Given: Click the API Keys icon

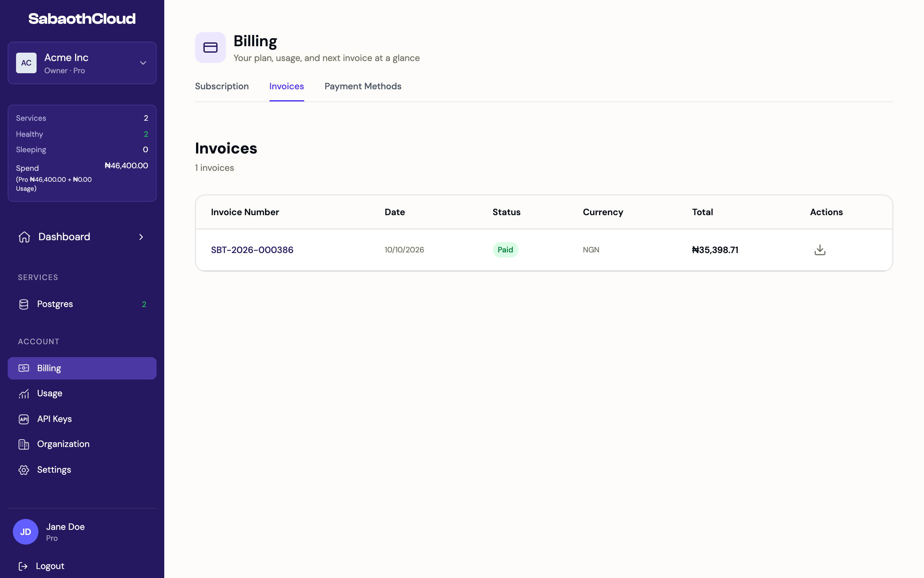Looking at the screenshot, I should (x=24, y=419).
